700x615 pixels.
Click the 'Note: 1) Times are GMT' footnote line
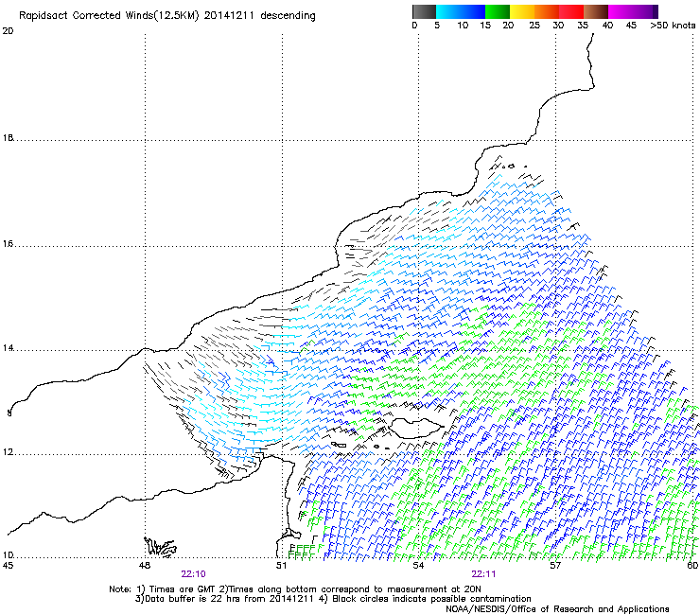point(295,589)
